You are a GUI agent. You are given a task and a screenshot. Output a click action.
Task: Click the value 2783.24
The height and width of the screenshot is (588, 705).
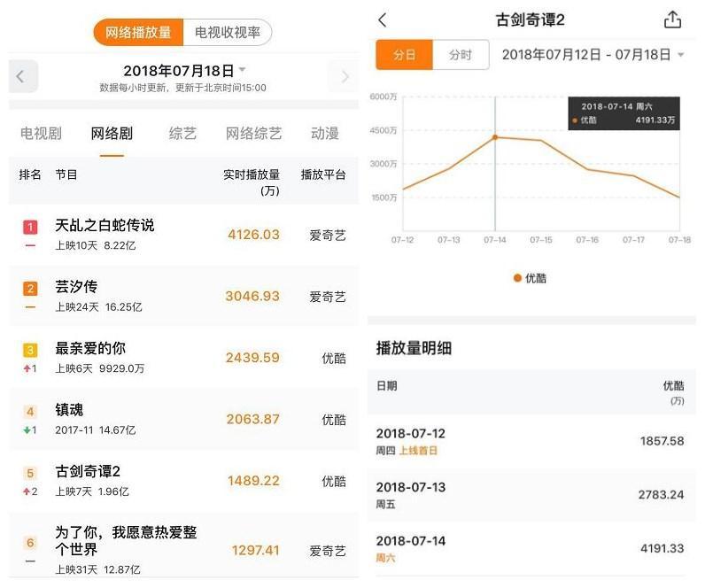(x=661, y=495)
